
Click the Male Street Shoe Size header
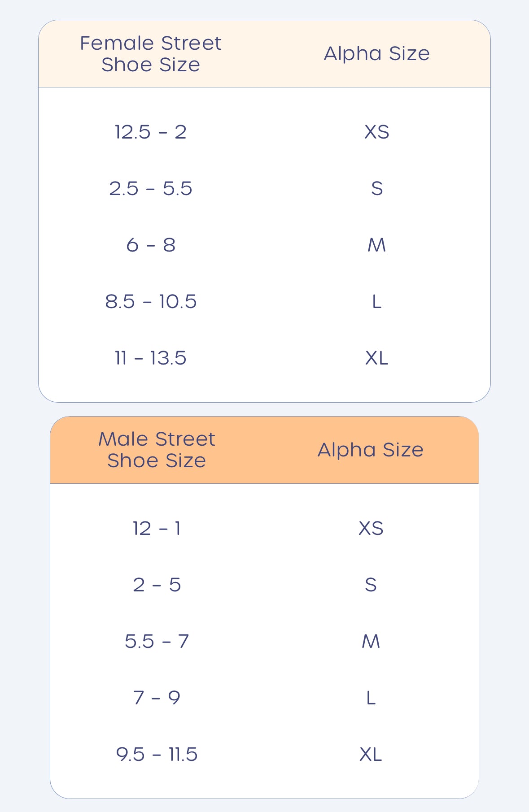157,450
